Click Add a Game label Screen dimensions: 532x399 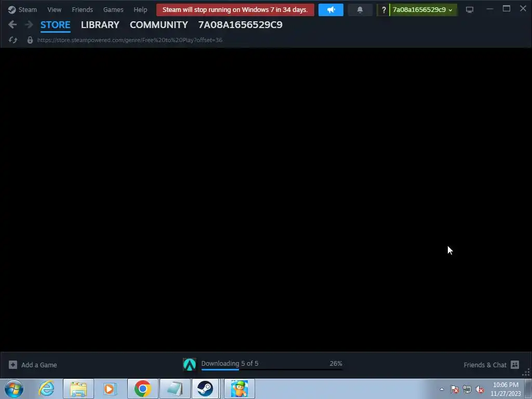(39, 365)
